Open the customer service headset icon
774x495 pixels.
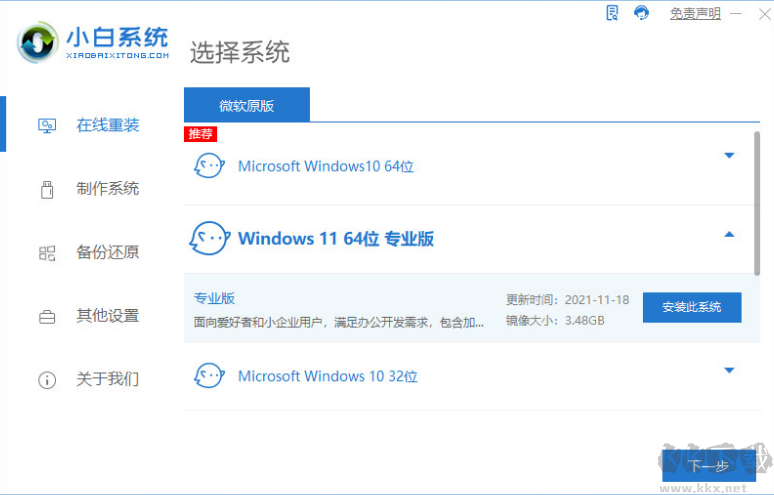point(641,12)
